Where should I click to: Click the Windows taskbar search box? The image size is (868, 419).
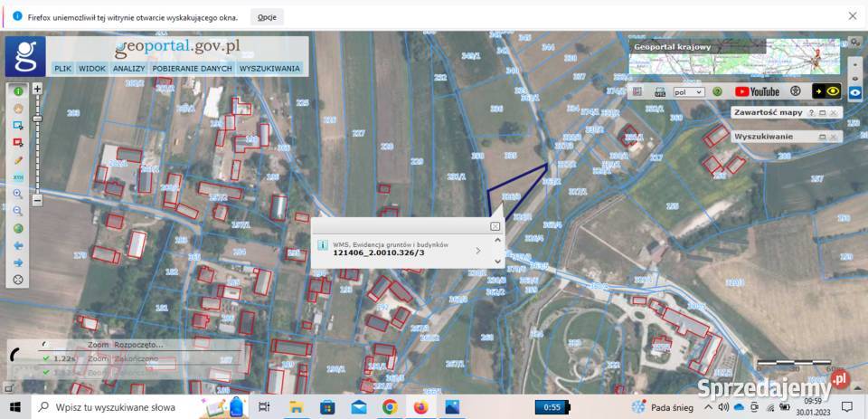113,407
